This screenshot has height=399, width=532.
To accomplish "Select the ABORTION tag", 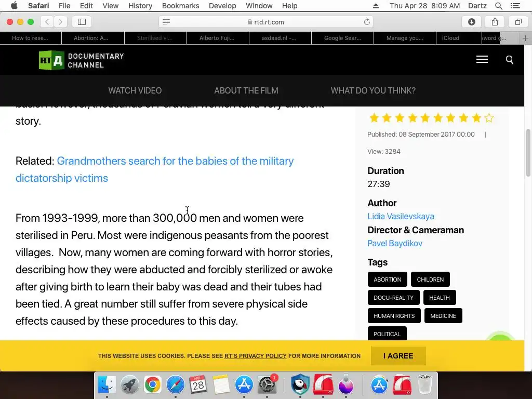I will 387,279.
